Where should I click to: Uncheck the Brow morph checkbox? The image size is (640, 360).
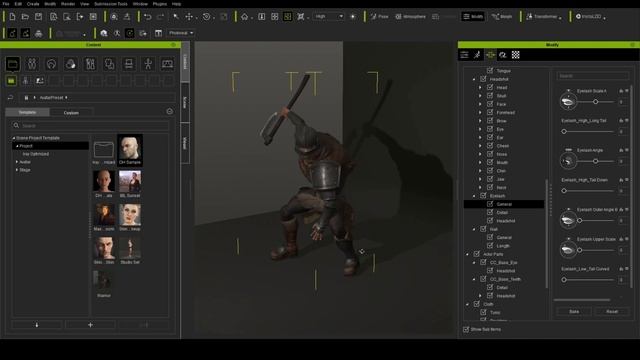tap(490, 121)
